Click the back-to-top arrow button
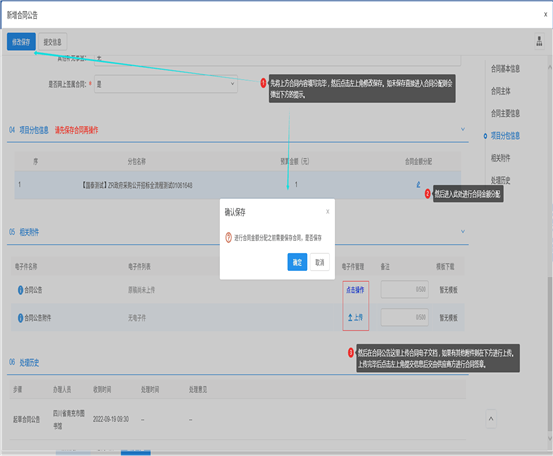 (x=491, y=419)
